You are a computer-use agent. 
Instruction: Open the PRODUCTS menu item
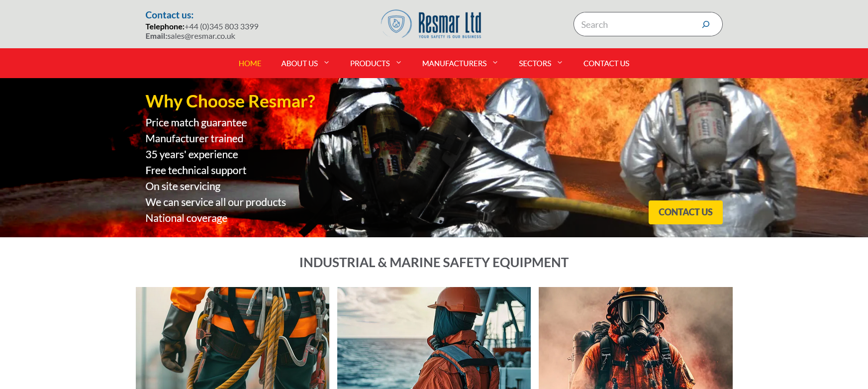(x=370, y=63)
